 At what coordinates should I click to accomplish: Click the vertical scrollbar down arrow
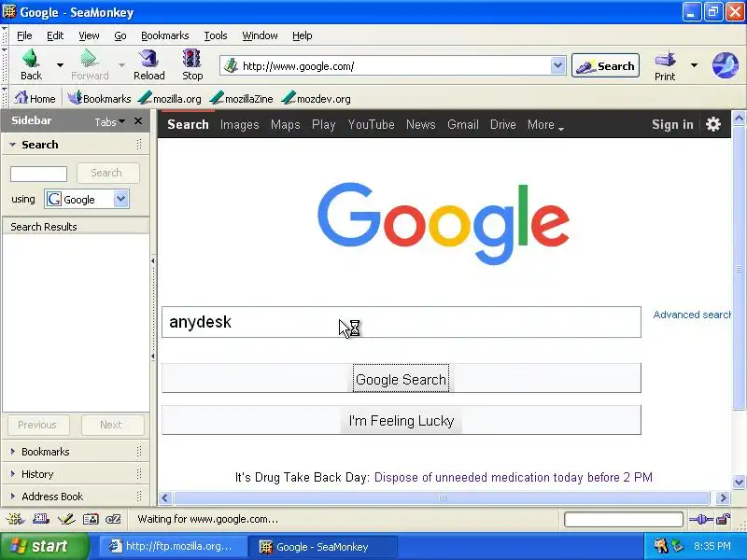point(739,482)
